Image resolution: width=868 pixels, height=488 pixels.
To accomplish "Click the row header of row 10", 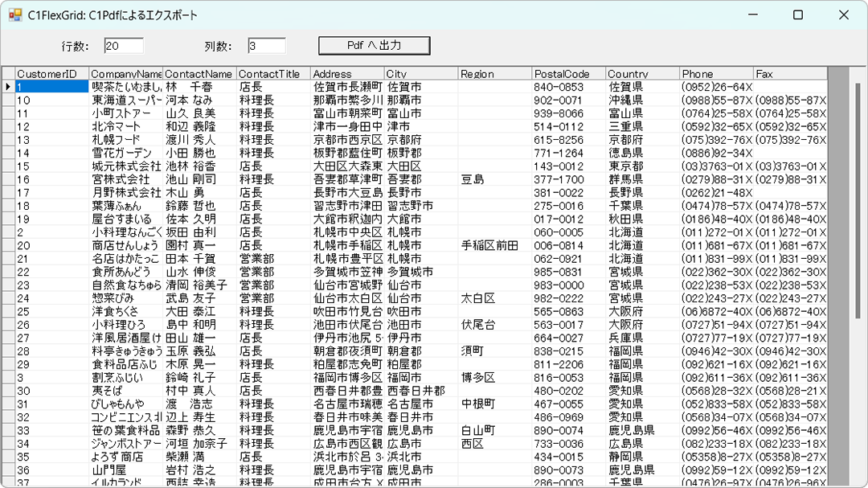I will [8, 100].
